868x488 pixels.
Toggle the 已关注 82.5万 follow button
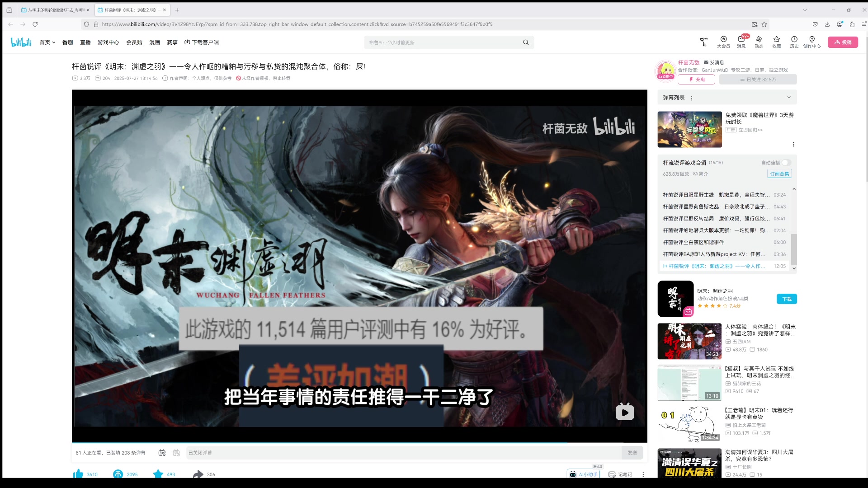(x=758, y=80)
